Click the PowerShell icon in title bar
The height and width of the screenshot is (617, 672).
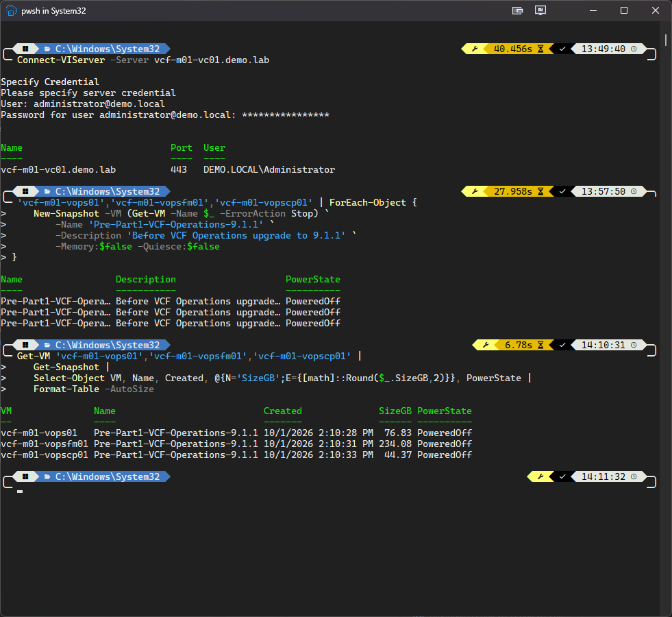point(11,11)
